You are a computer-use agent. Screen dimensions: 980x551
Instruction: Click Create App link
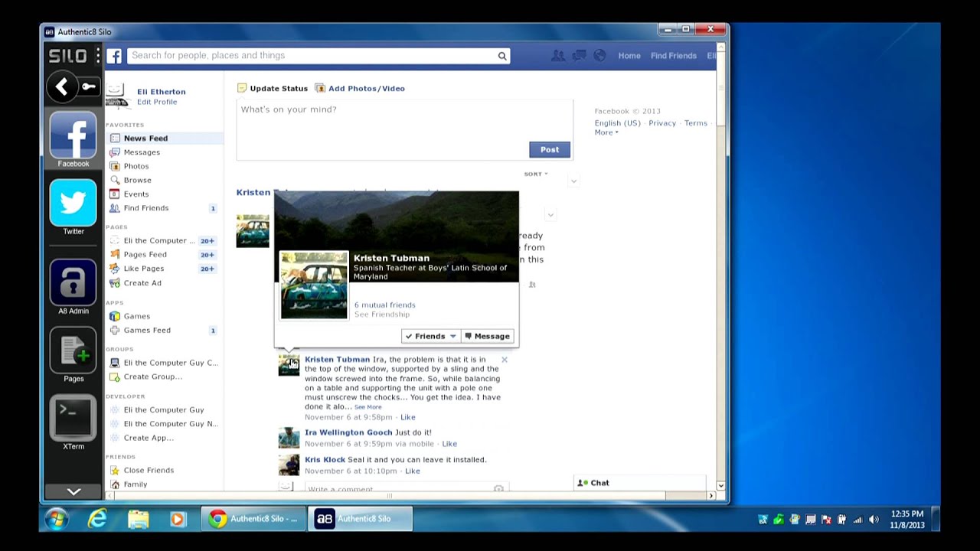click(x=149, y=438)
